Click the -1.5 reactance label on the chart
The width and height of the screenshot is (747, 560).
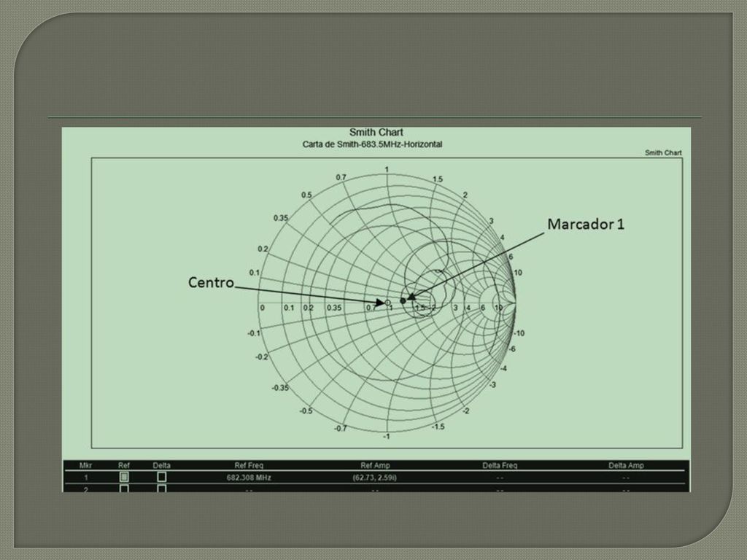point(438,426)
